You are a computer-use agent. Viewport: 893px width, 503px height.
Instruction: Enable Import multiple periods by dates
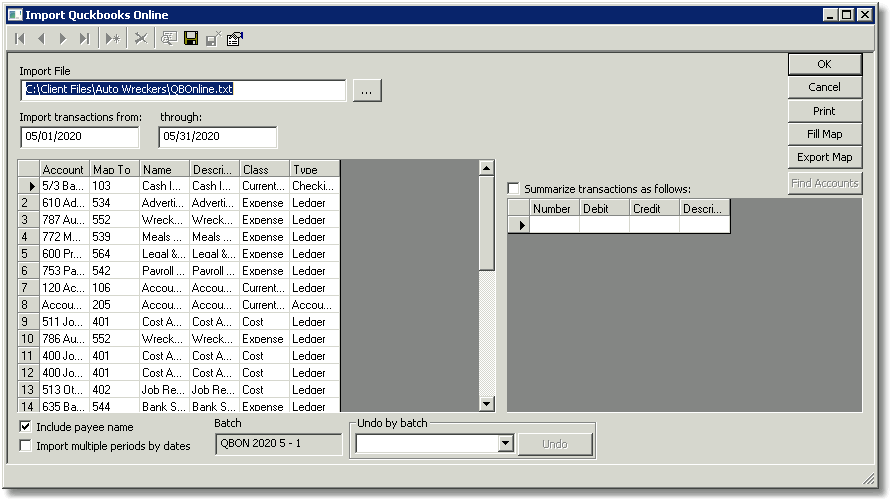click(25, 446)
